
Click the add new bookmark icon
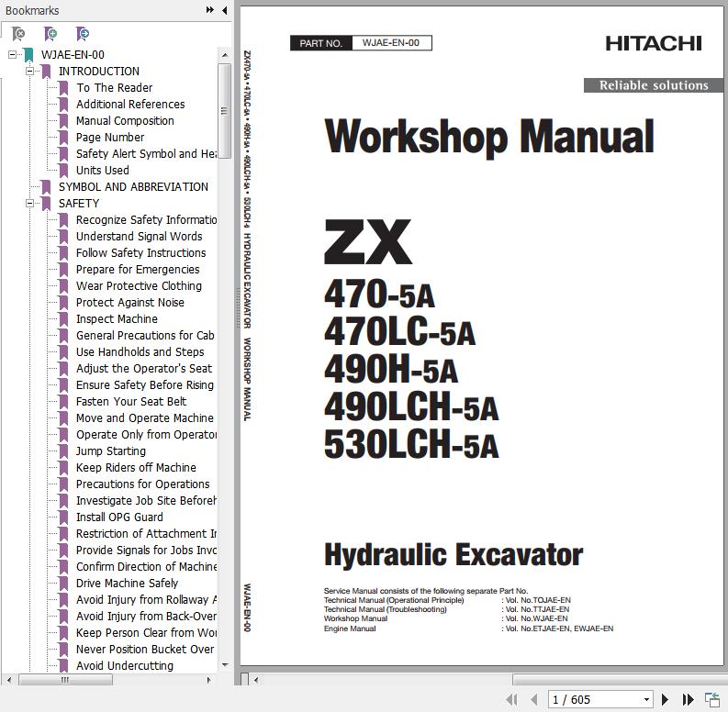[x=50, y=33]
